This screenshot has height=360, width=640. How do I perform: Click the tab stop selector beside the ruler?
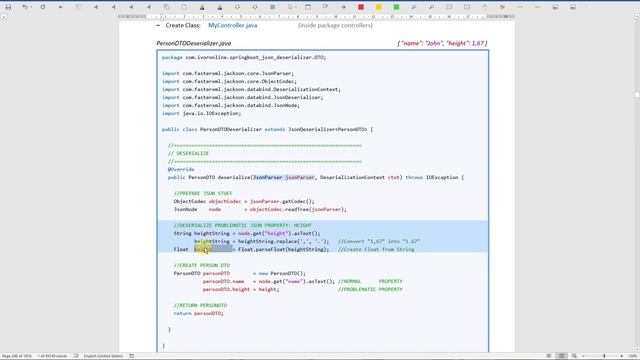(x=4, y=17)
